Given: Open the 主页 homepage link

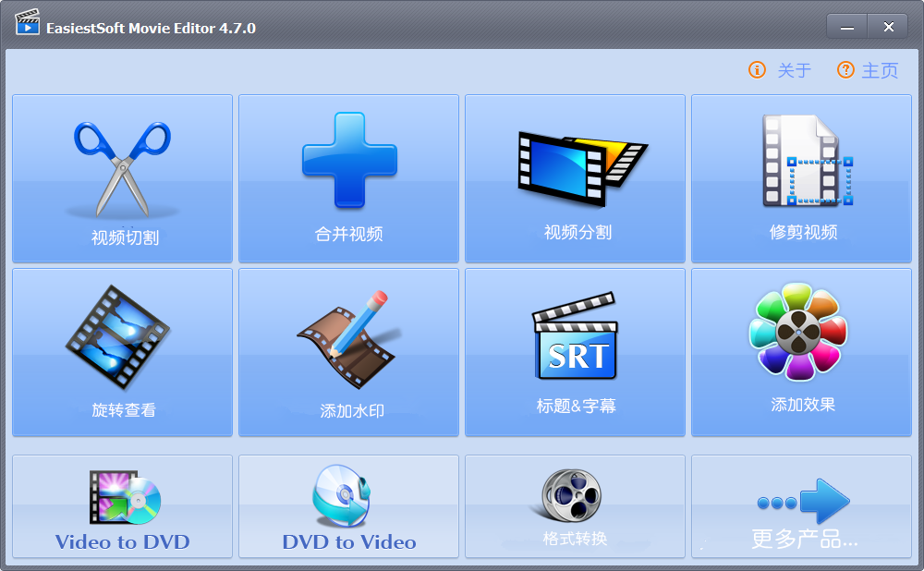Looking at the screenshot, I should tap(880, 71).
